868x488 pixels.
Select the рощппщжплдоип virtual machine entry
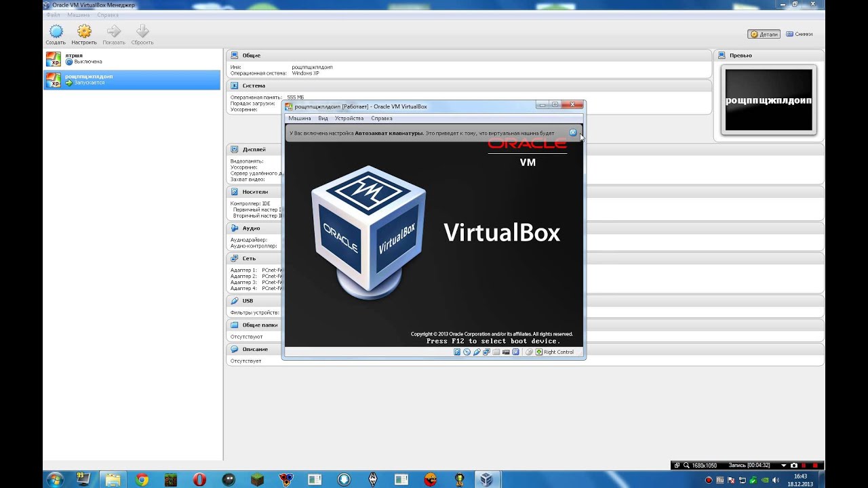pos(132,79)
